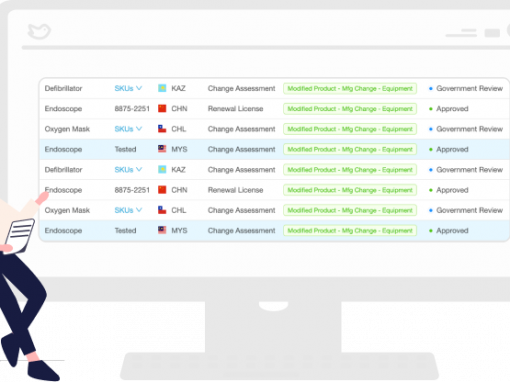Click Government Review status in first row
The width and height of the screenshot is (510, 382).
pyautogui.click(x=466, y=88)
